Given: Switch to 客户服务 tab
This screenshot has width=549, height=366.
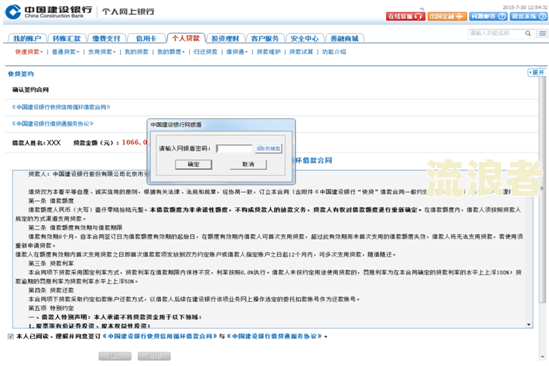Looking at the screenshot, I should click(x=265, y=38).
